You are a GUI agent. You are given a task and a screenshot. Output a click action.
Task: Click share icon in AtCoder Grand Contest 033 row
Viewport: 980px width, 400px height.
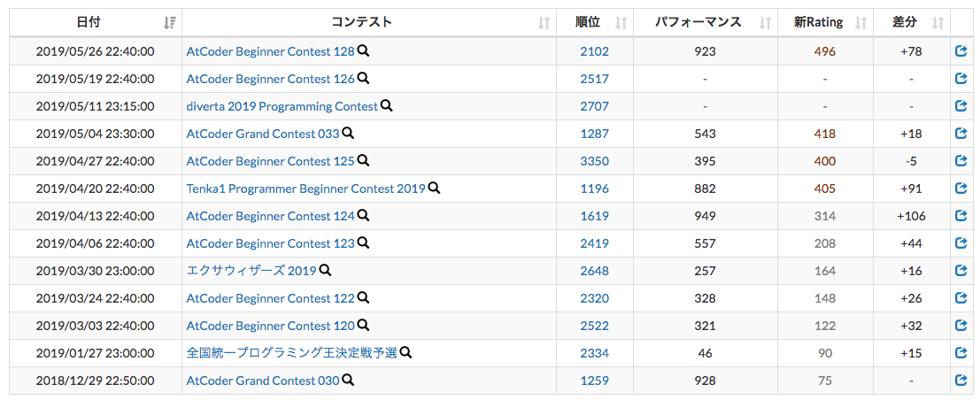[x=961, y=133]
